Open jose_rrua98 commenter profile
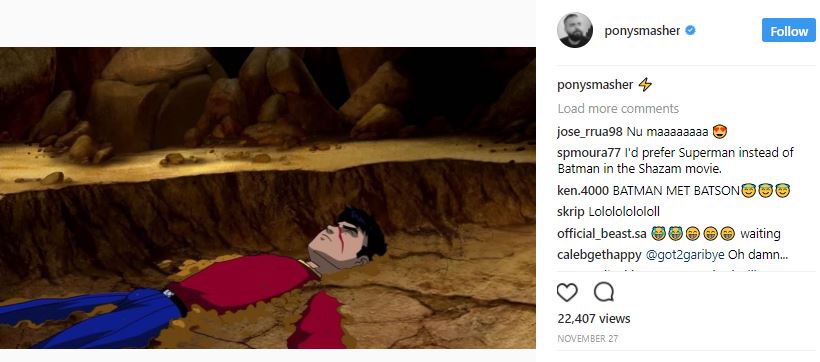820x362 pixels. 589,132
